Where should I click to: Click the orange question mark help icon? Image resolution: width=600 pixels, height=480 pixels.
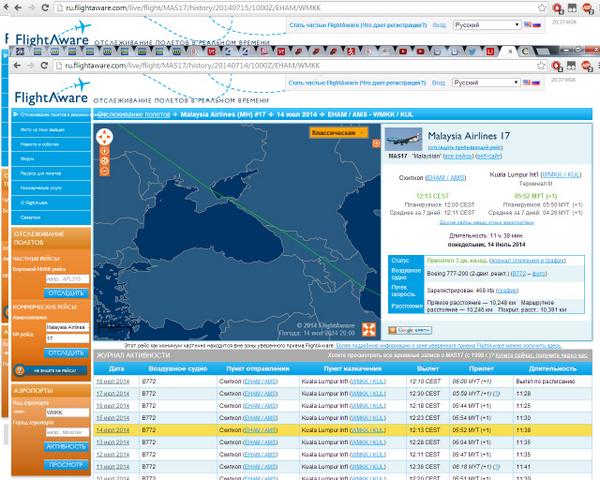[x=20, y=370]
